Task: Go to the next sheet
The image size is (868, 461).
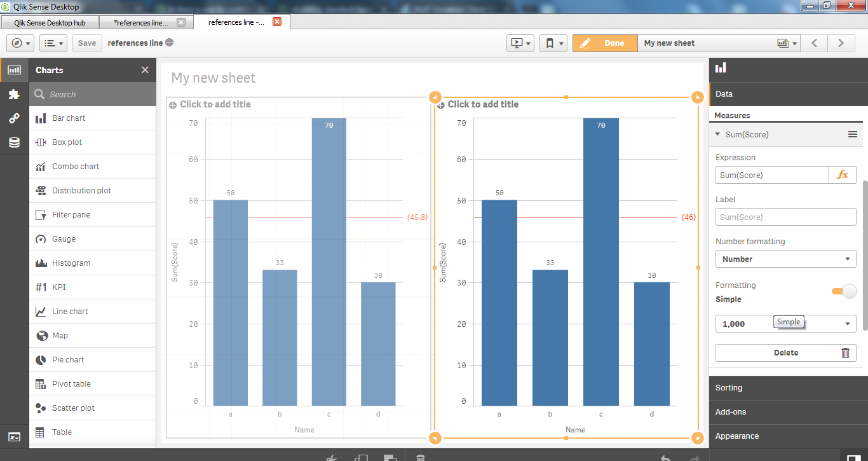Action: click(841, 43)
